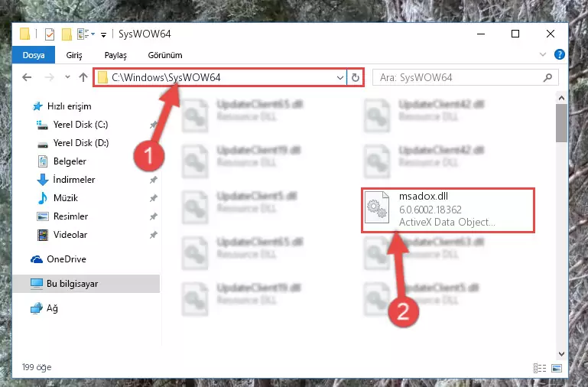Minimize the SysWOW64 window
Viewport: 588px width, 387px height.
coord(481,34)
